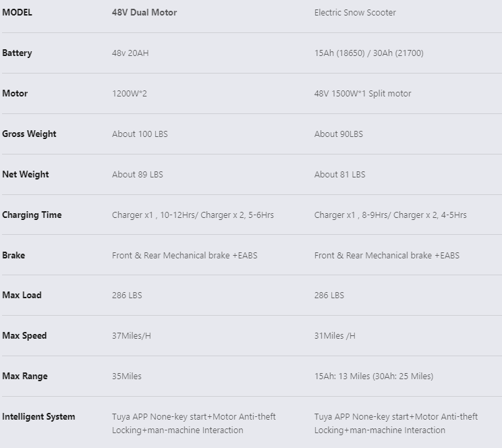Select the 48V Dual Motor column heading
502x448 pixels.
click(x=144, y=13)
